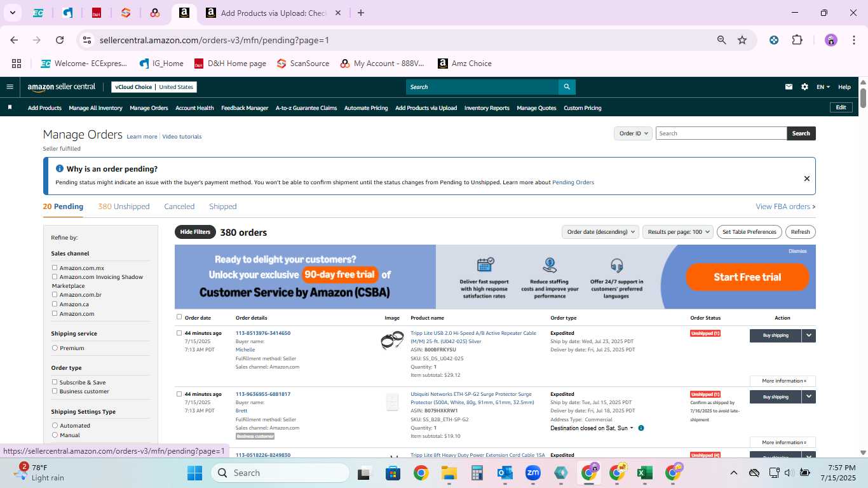The height and width of the screenshot is (488, 868).
Task: Click the Hide Filters button
Action: pyautogui.click(x=195, y=232)
